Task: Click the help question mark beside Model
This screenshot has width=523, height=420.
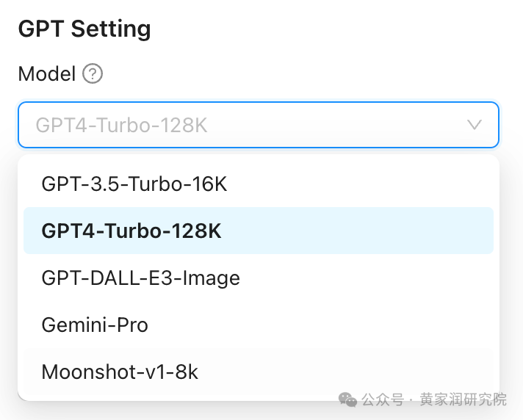Action: (x=93, y=74)
